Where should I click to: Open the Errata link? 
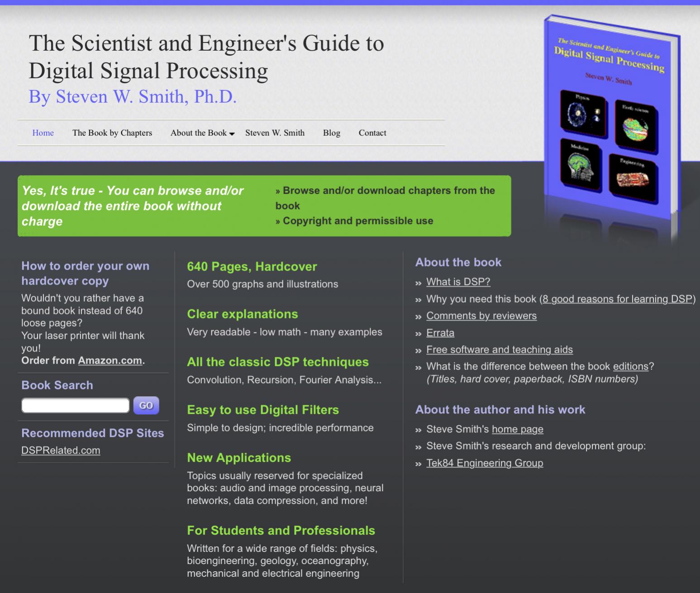coord(440,333)
